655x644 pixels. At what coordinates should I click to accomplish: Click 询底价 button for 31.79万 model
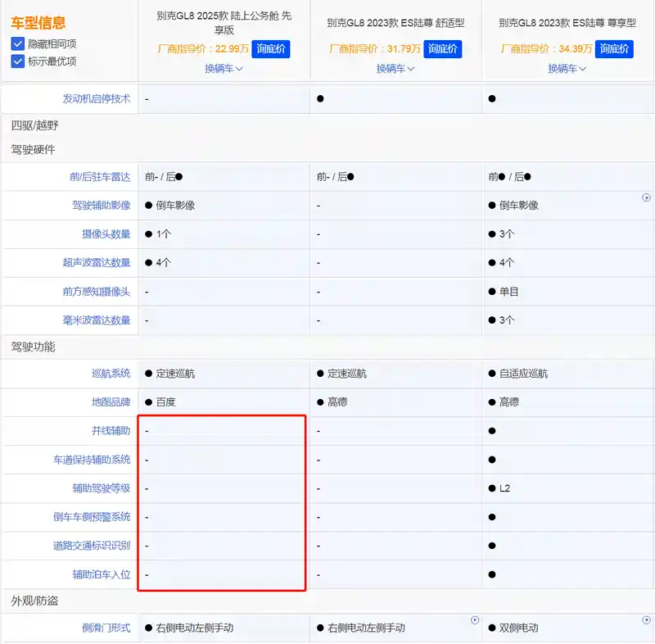pos(442,49)
